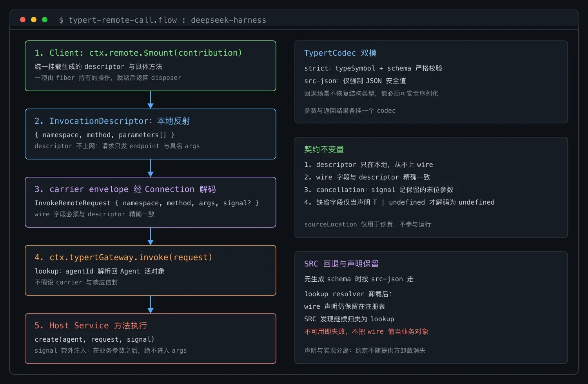Viewport: 588px width, 384px height.
Task: Select invariant "1. descriptor 只在本地，从不上 wire"
Action: [368, 165]
